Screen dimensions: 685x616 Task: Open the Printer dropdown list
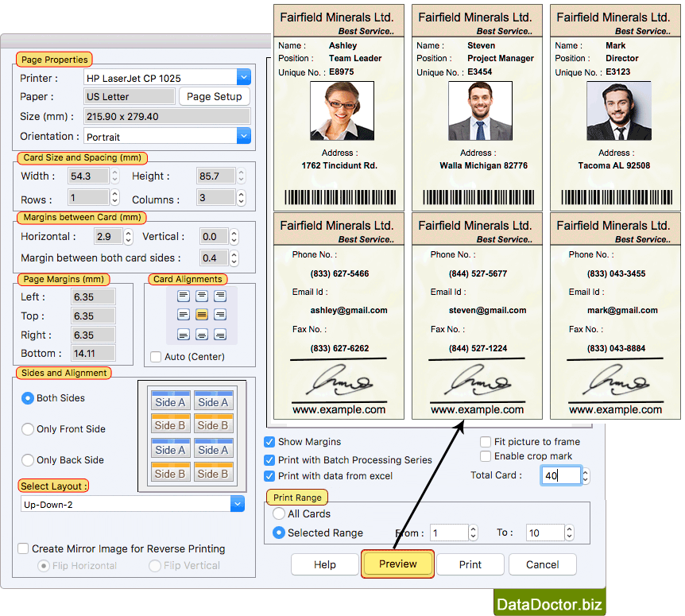[244, 77]
